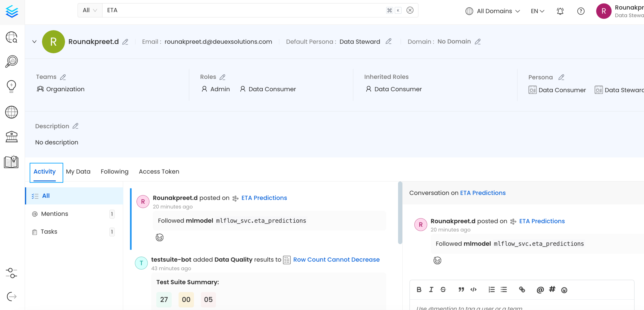
Task: Open Incident Manager lightbulb icon in sidebar
Action: pyautogui.click(x=11, y=86)
